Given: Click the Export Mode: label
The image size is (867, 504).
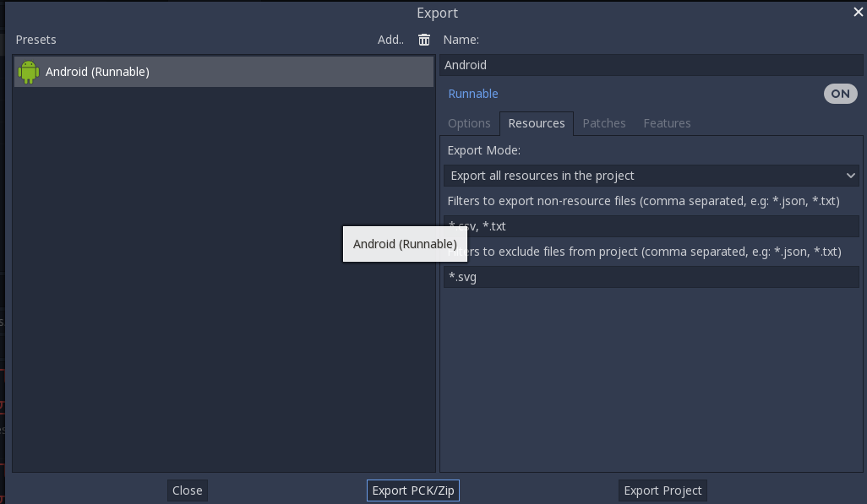Looking at the screenshot, I should (484, 150).
